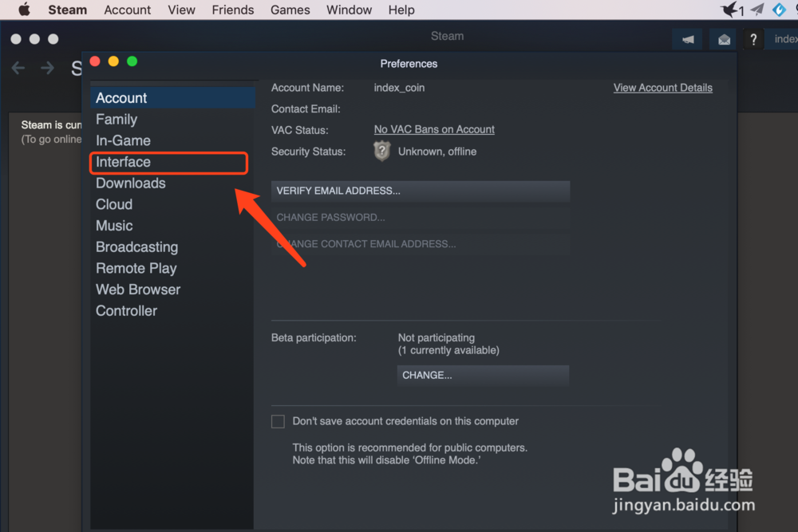Click Change Contact Email Address button
This screenshot has width=798, height=532.
(x=421, y=244)
